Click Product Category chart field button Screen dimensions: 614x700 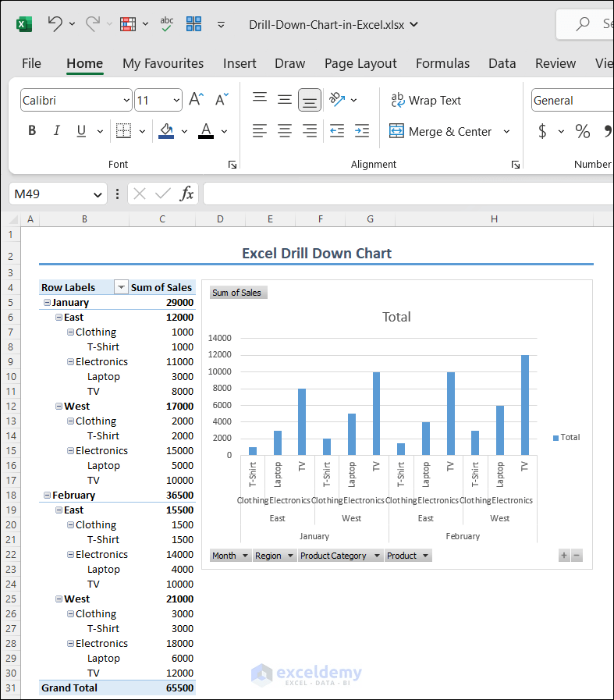click(340, 556)
